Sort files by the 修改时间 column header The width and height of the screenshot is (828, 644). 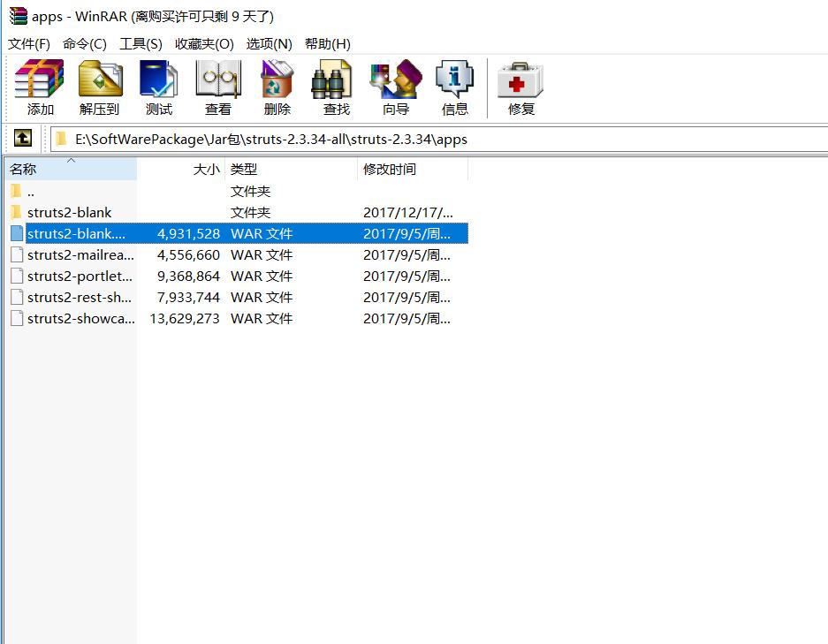pyautogui.click(x=413, y=169)
